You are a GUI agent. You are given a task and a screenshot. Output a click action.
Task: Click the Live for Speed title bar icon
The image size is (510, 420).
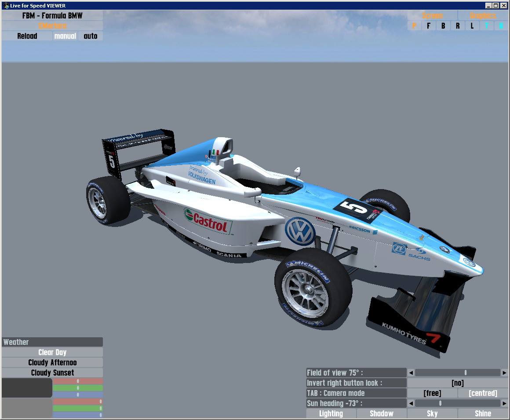point(6,6)
